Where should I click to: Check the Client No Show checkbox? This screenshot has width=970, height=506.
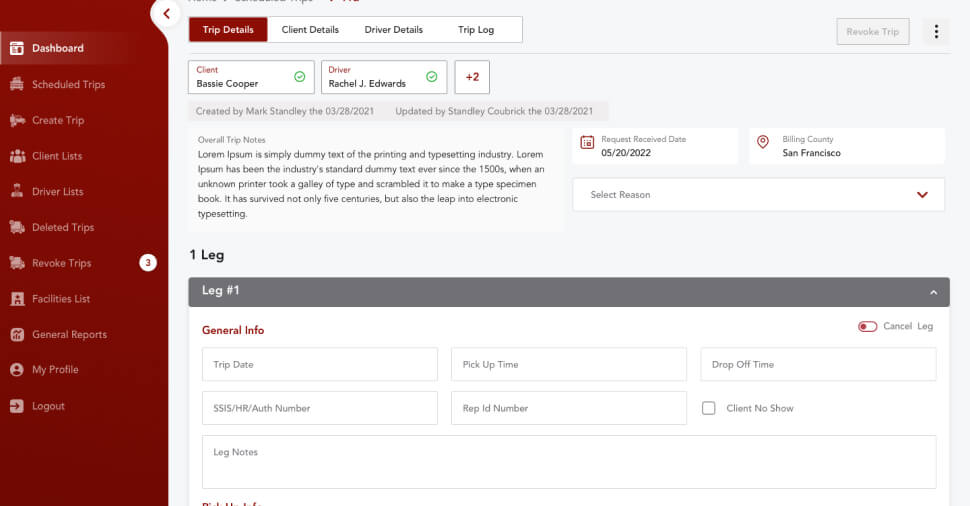(x=709, y=408)
